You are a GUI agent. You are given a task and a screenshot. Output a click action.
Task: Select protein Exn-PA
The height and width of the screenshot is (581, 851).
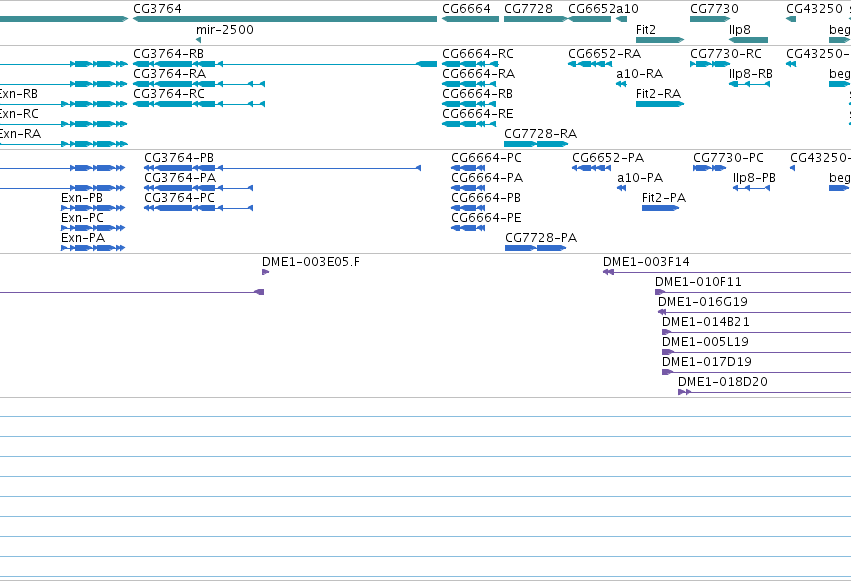coord(93,248)
